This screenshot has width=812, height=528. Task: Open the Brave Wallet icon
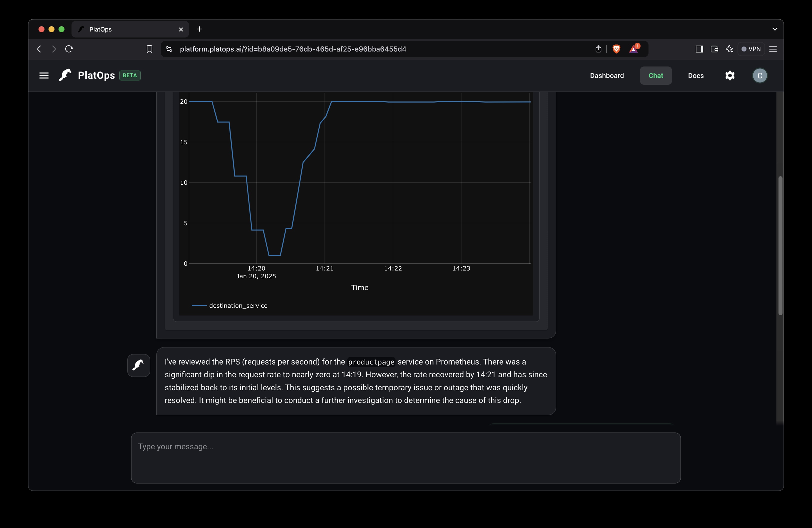pyautogui.click(x=714, y=49)
